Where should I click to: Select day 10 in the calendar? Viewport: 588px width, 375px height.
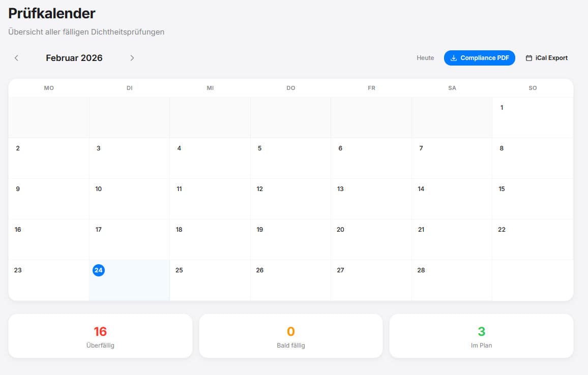tap(129, 199)
